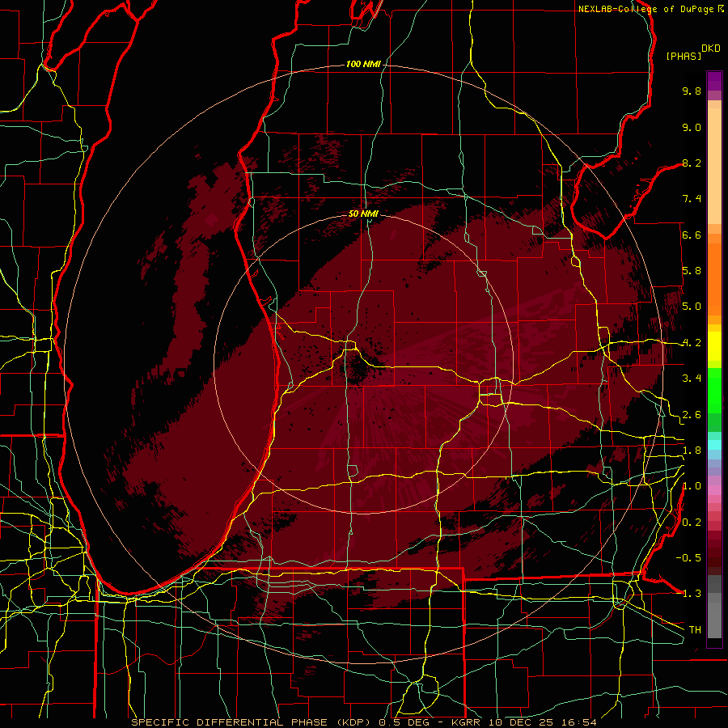Select the cyan color bar segment
This screenshot has width=728, height=728.
pyautogui.click(x=714, y=445)
